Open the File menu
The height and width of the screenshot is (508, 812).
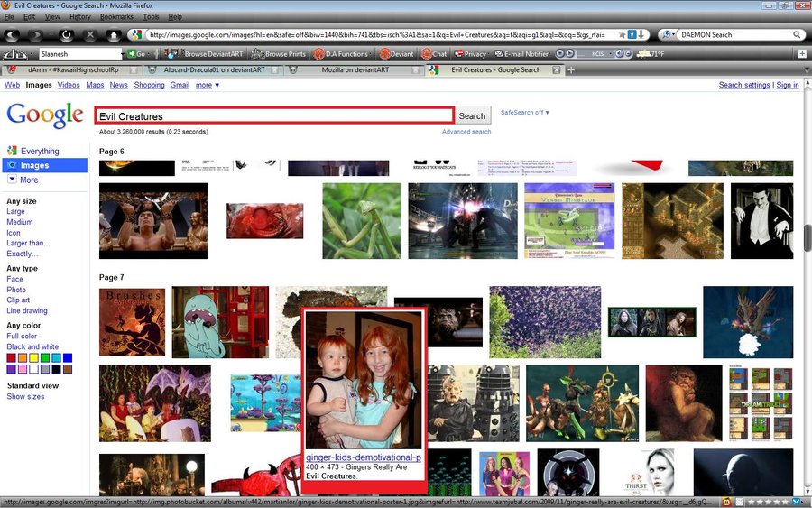[9, 16]
